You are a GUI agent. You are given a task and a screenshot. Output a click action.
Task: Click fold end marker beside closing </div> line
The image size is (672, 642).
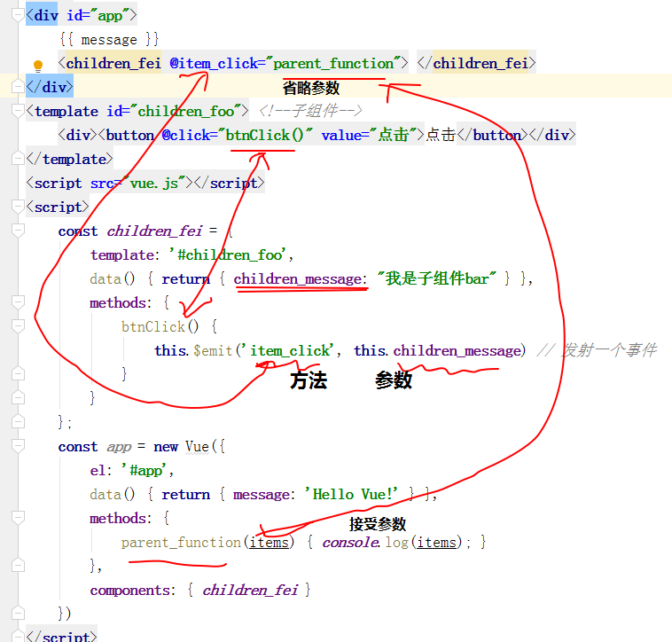tap(18, 87)
